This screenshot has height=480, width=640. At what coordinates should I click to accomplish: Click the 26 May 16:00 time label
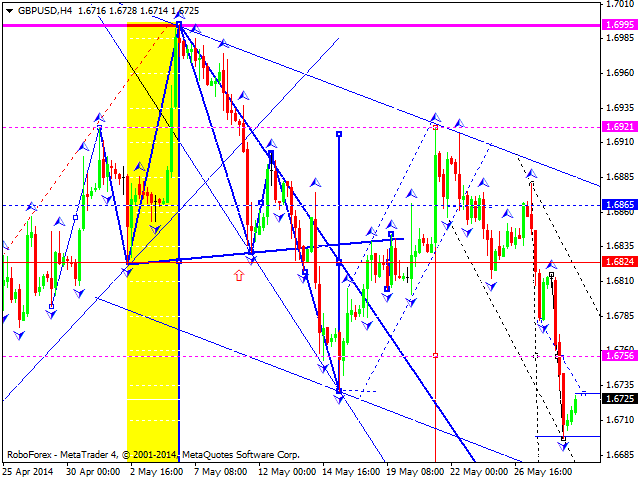[542, 472]
